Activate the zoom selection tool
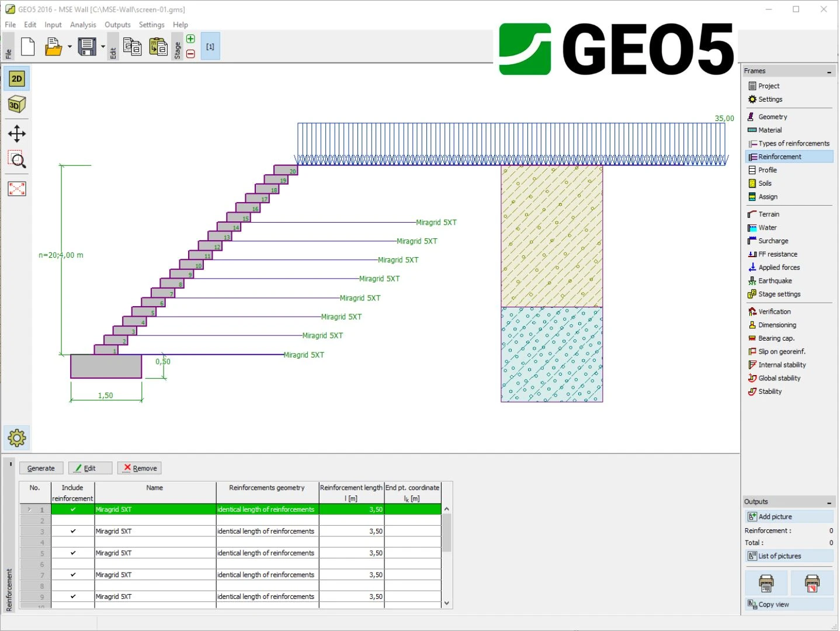This screenshot has width=840, height=631. point(16,161)
